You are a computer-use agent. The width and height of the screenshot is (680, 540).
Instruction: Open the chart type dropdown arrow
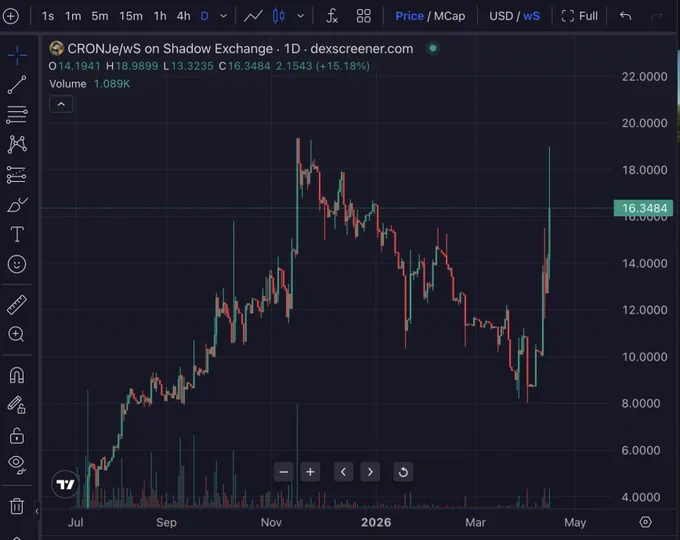coord(300,16)
